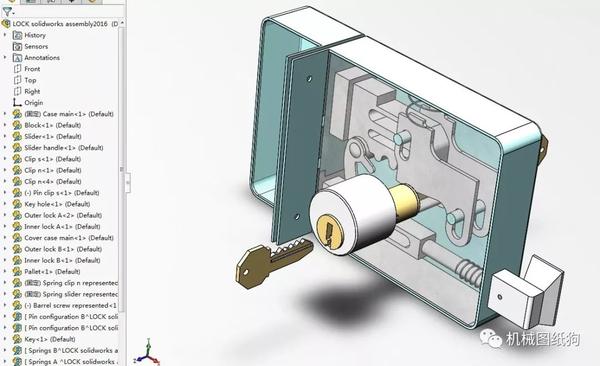Click the Pin clip s<1> component icon
The image size is (600, 366).
coord(17,193)
